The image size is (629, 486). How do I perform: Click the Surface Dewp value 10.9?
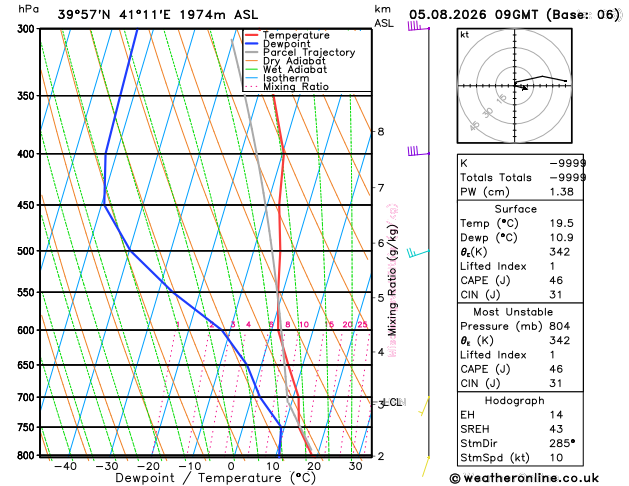562,237
